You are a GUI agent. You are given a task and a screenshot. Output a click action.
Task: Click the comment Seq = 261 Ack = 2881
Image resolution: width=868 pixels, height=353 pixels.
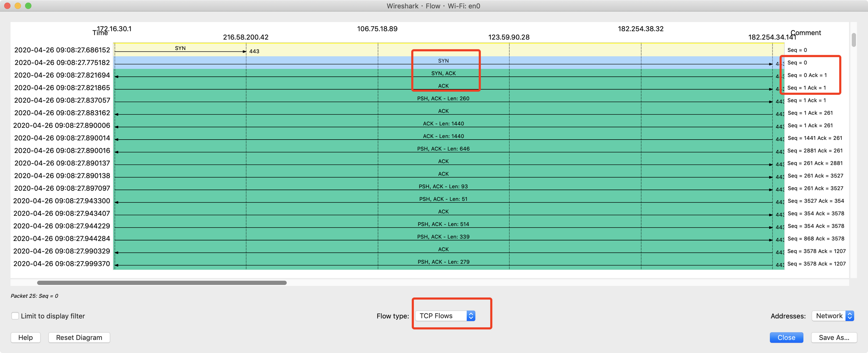tap(815, 163)
